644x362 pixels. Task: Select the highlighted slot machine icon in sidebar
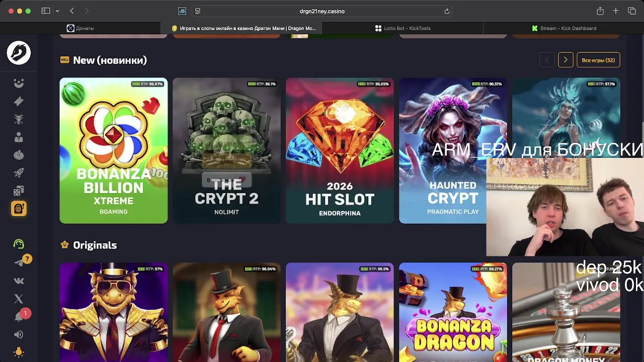19,209
